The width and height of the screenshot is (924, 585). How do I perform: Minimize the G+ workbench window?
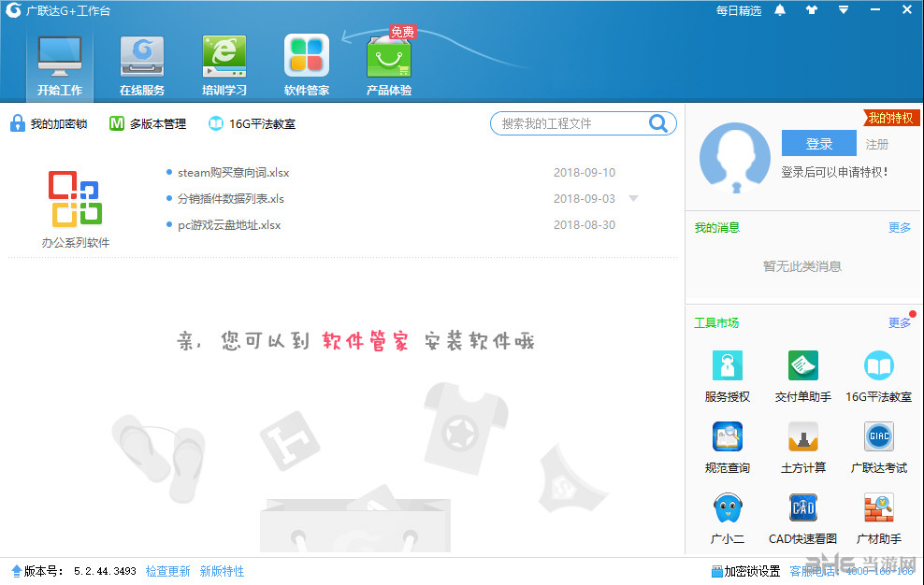(875, 10)
